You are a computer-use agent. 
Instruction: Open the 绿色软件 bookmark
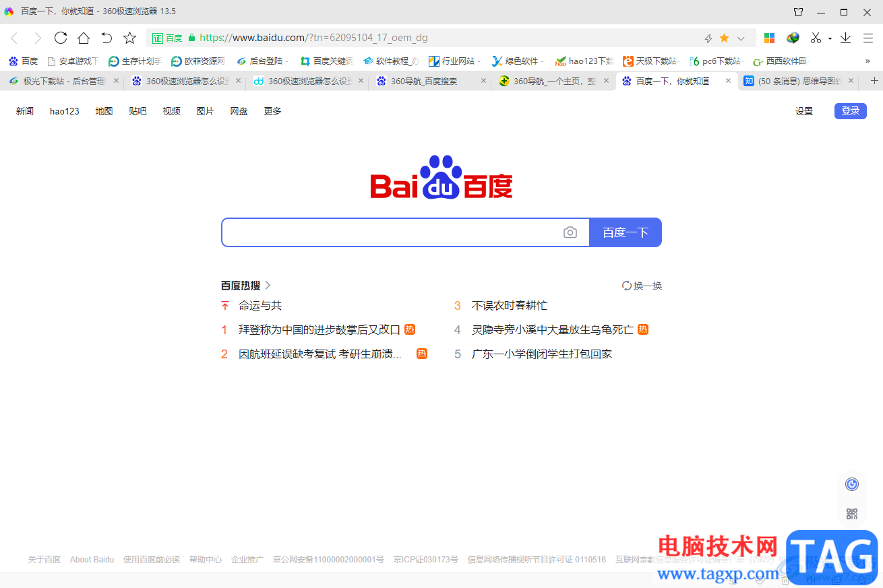coord(518,61)
